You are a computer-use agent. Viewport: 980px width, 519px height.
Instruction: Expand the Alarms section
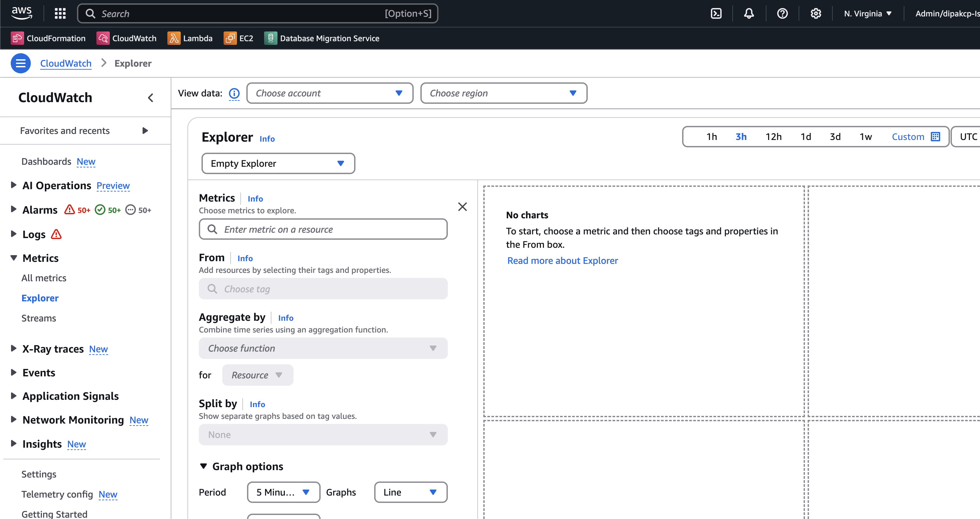click(x=13, y=209)
